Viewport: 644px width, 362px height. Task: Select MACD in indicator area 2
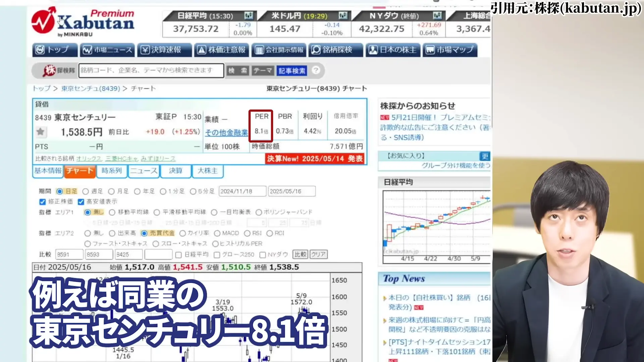tap(217, 233)
